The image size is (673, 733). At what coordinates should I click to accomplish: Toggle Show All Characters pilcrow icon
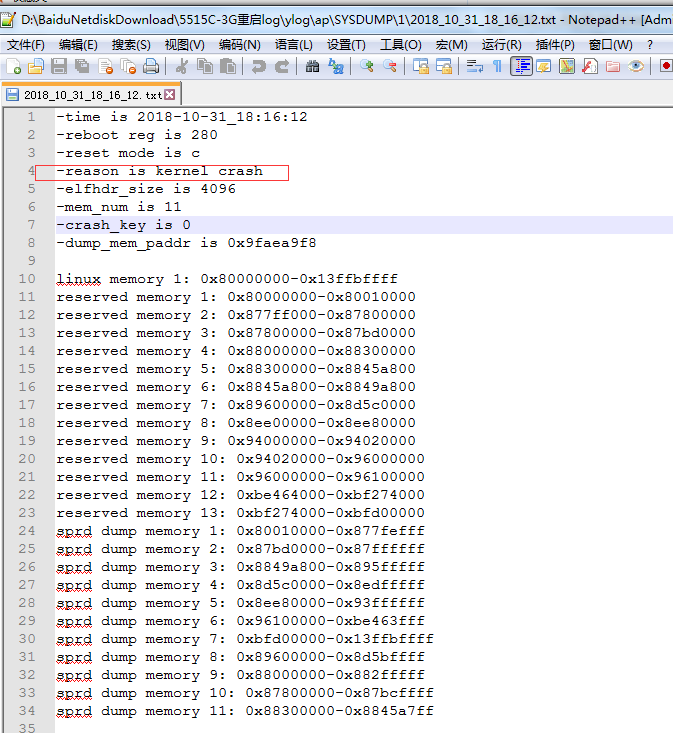[x=497, y=66]
